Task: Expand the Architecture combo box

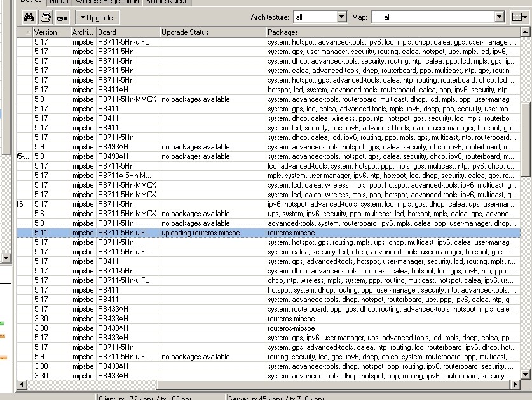Action: pos(342,17)
